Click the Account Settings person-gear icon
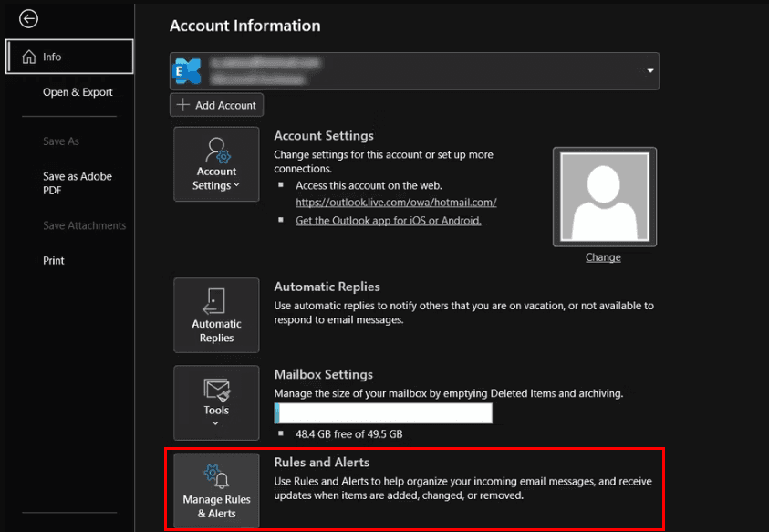 [217, 149]
